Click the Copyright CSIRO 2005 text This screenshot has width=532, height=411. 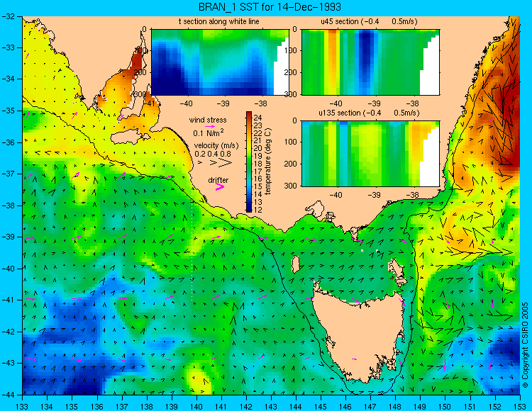[x=525, y=345]
